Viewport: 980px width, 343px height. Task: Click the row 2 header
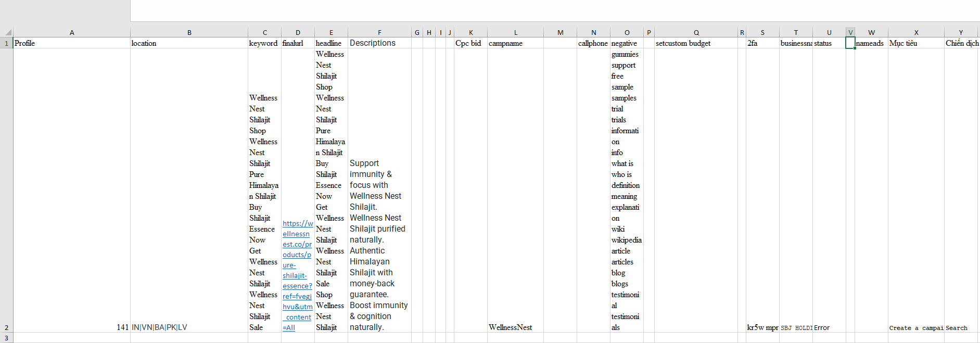click(6, 327)
